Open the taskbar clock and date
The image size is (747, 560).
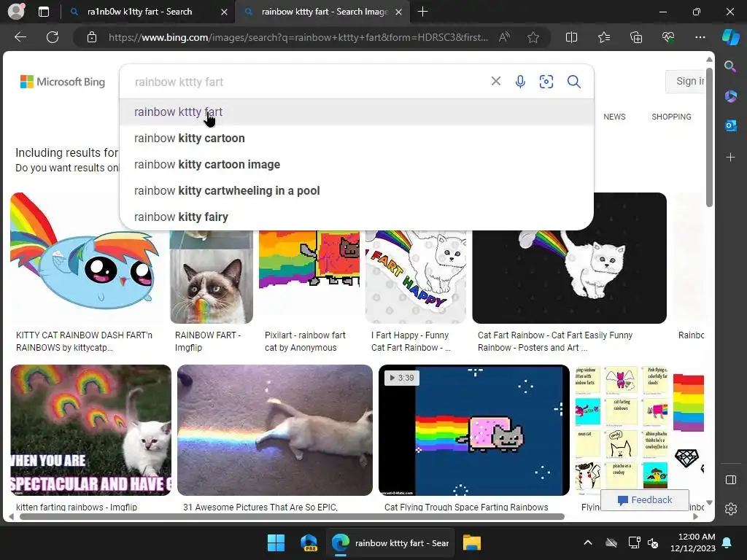[x=693, y=542]
